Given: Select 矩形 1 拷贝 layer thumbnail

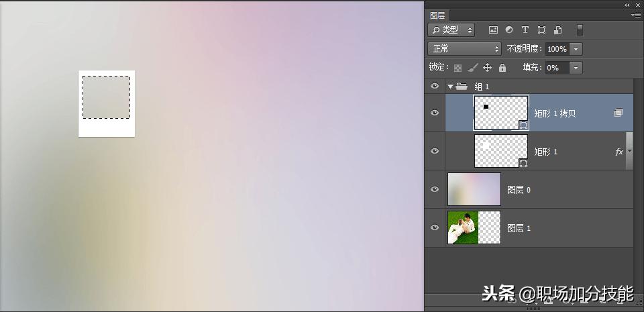Looking at the screenshot, I should (501, 113).
